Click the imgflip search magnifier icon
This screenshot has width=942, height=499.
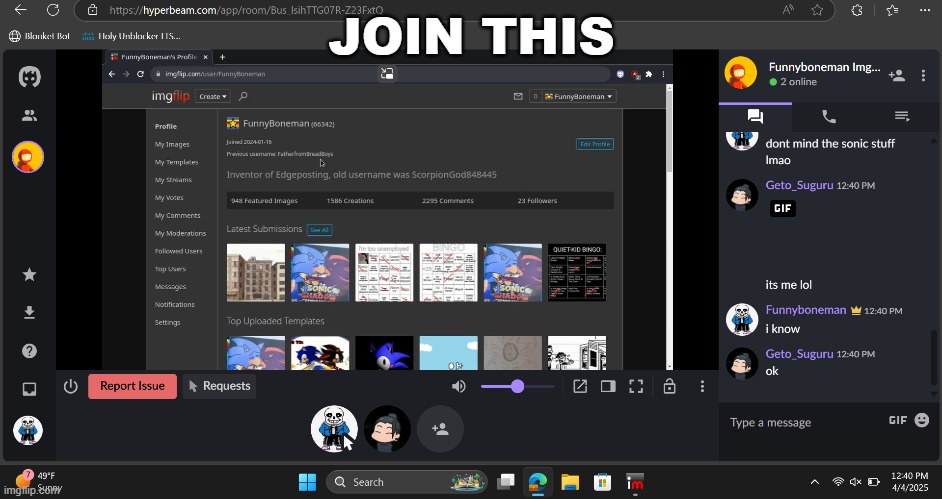(243, 96)
